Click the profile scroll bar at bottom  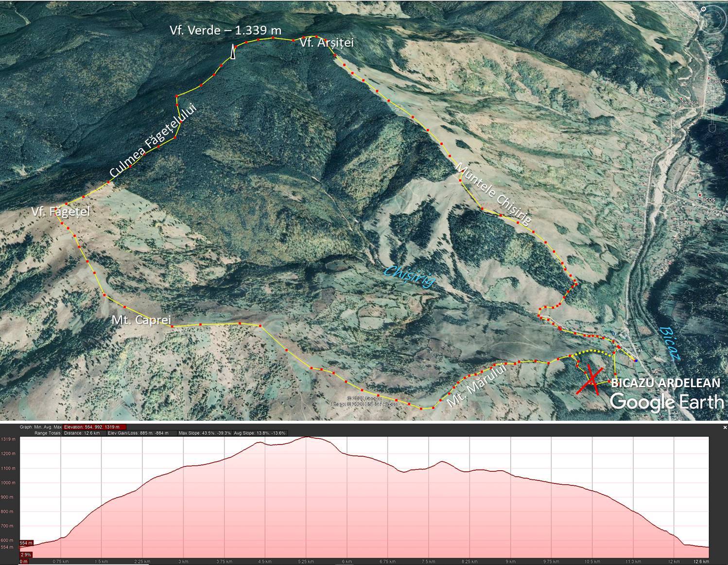click(x=364, y=562)
